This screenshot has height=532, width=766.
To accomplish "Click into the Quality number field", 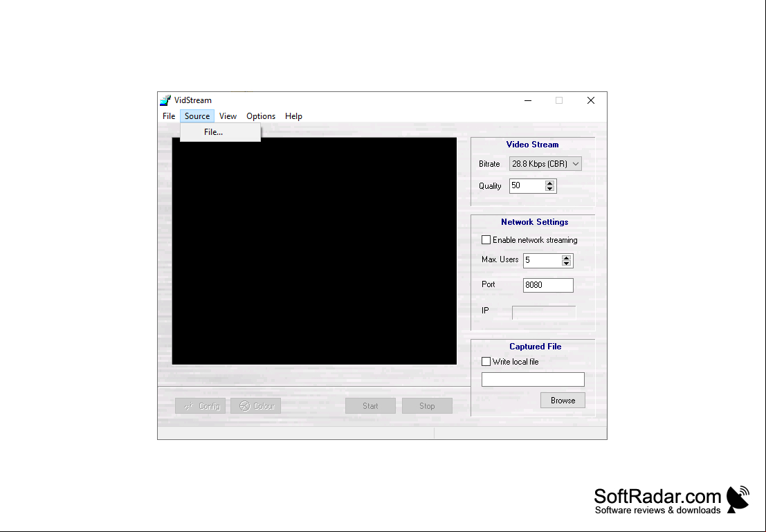I will 527,185.
